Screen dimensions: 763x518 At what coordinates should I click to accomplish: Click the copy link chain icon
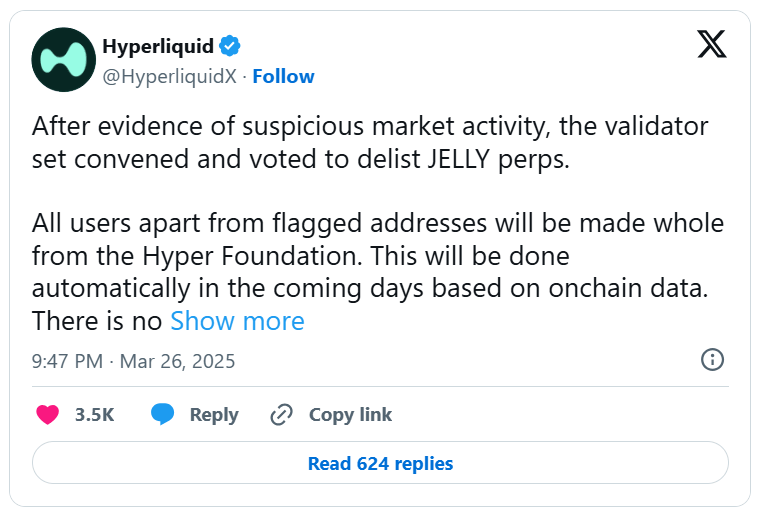[x=282, y=414]
